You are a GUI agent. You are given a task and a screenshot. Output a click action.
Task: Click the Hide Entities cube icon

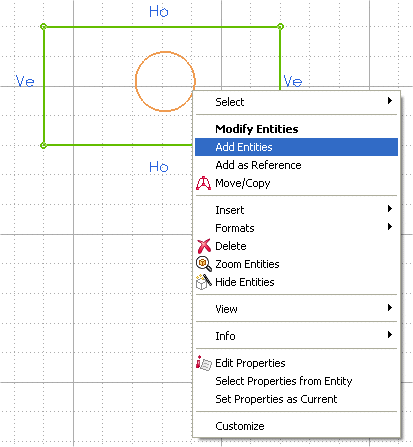click(x=204, y=282)
